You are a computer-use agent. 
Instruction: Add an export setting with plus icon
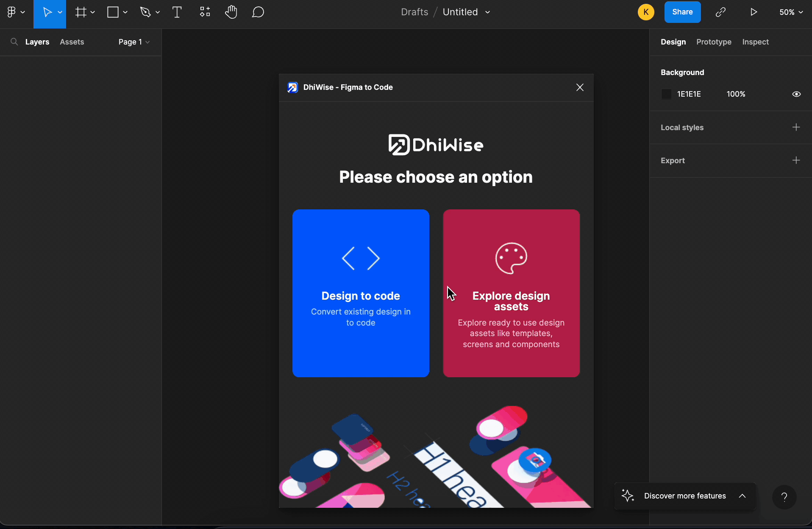796,160
